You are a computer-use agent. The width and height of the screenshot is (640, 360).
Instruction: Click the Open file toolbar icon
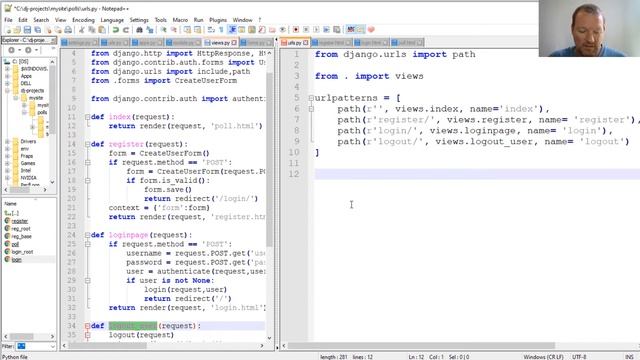[x=17, y=30]
